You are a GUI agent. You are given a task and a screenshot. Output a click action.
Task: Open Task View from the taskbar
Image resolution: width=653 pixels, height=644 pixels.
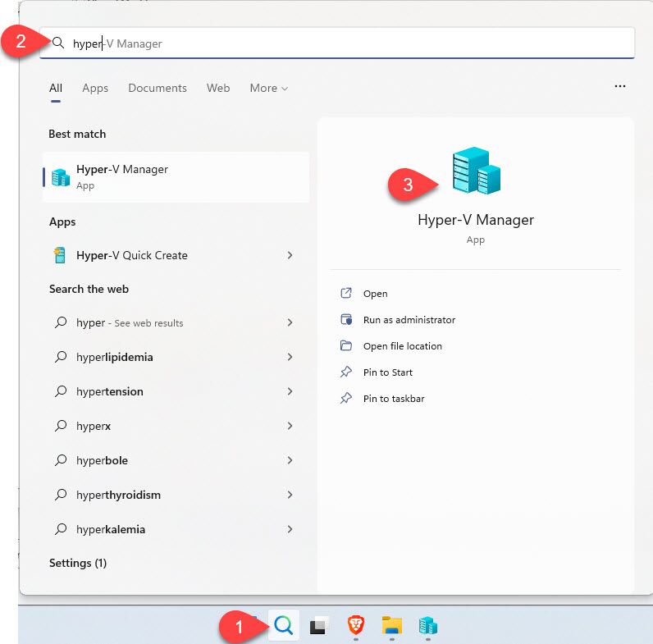[x=319, y=625]
